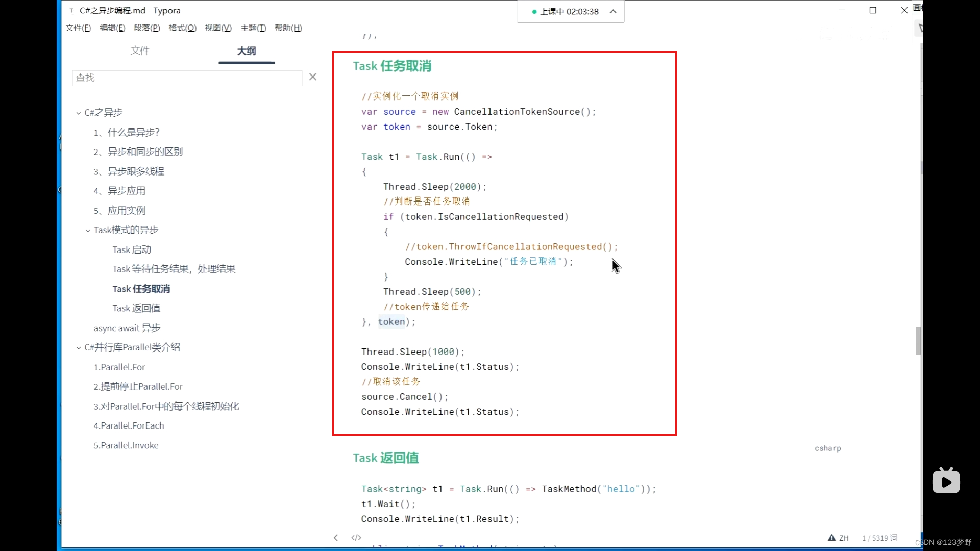Click the collapse sidebar arrow icon
Viewport: 980px width, 551px height.
[x=336, y=538]
